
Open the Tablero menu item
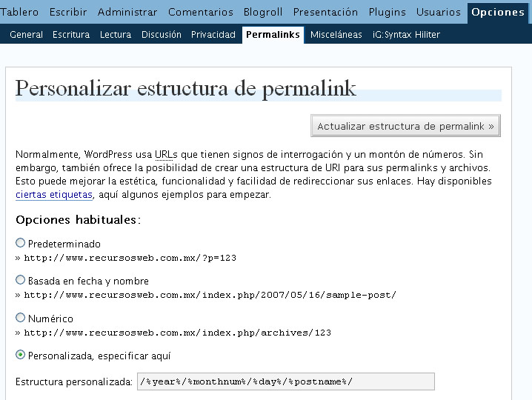coord(19,12)
